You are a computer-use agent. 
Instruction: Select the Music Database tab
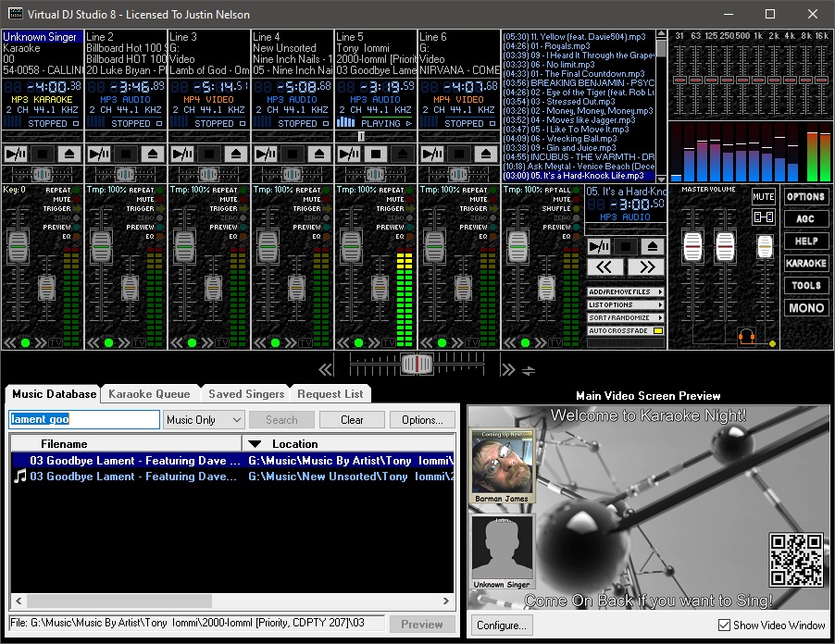click(x=54, y=394)
